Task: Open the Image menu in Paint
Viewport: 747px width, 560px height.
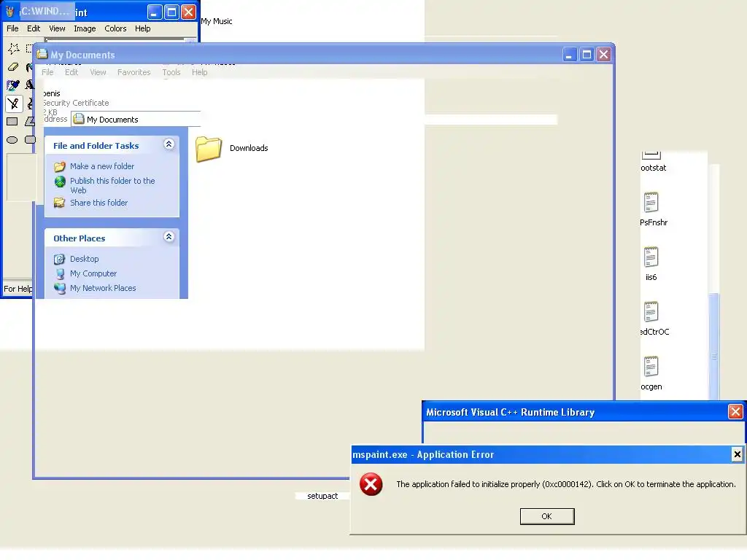Action: pyautogui.click(x=85, y=28)
